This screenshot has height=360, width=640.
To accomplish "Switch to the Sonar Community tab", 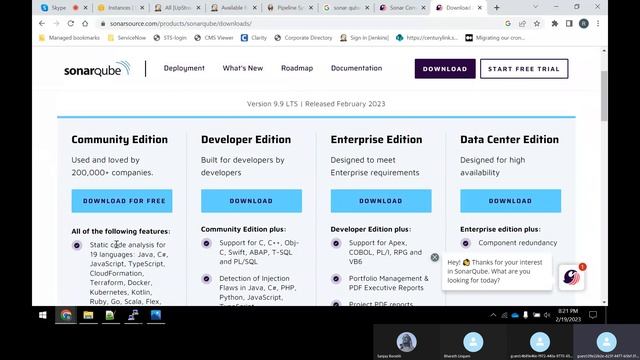I will [x=402, y=7].
